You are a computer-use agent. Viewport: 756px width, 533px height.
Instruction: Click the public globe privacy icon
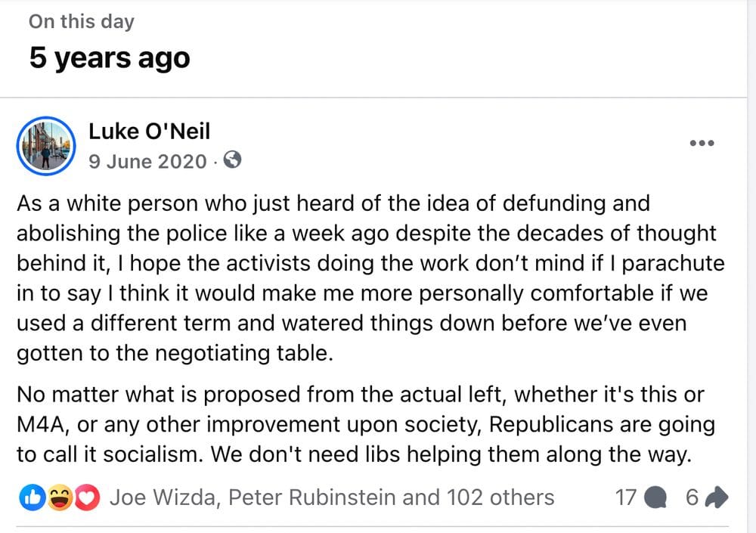point(232,160)
